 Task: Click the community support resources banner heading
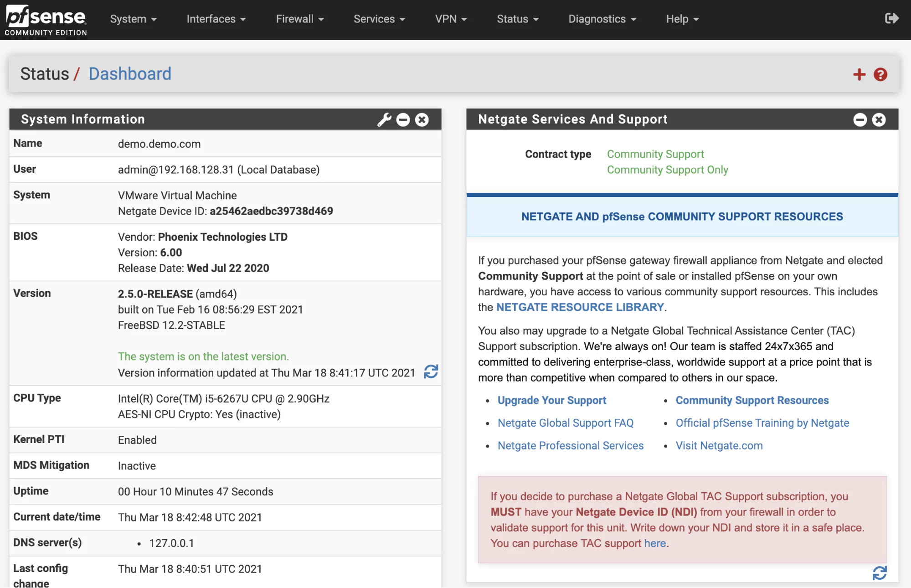(x=682, y=217)
